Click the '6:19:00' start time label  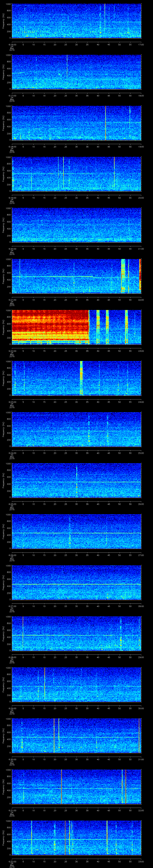12,198
